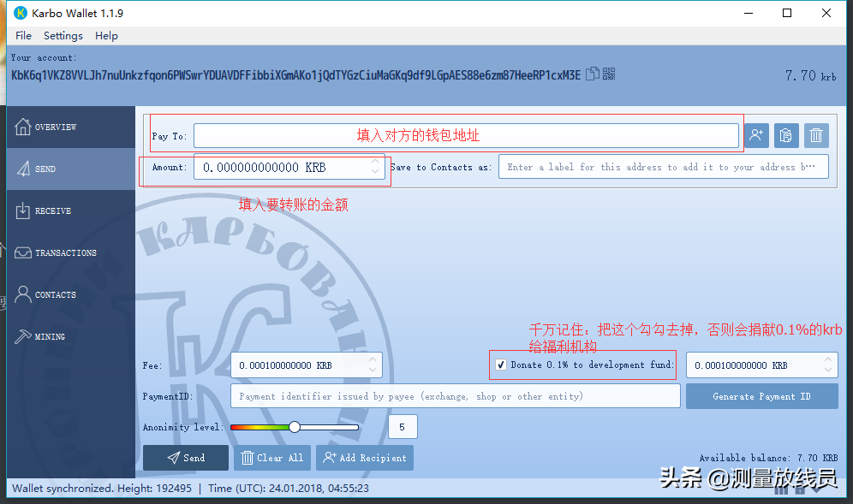Show the Contacts section
Viewport: 853px width, 504px height.
tap(71, 294)
